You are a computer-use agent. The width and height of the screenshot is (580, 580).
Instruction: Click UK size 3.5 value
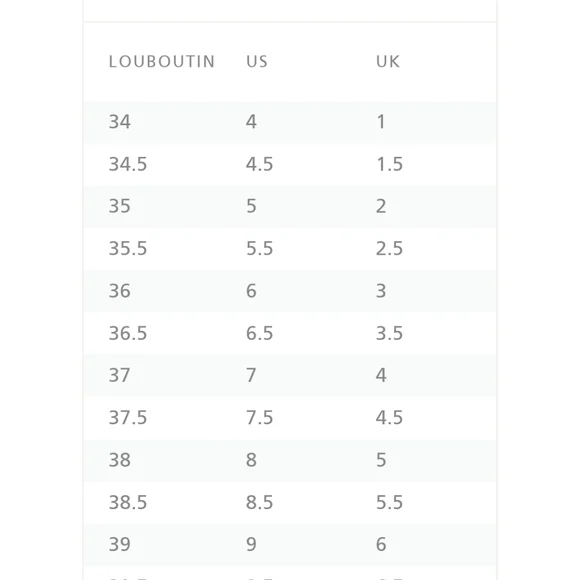pos(390,333)
